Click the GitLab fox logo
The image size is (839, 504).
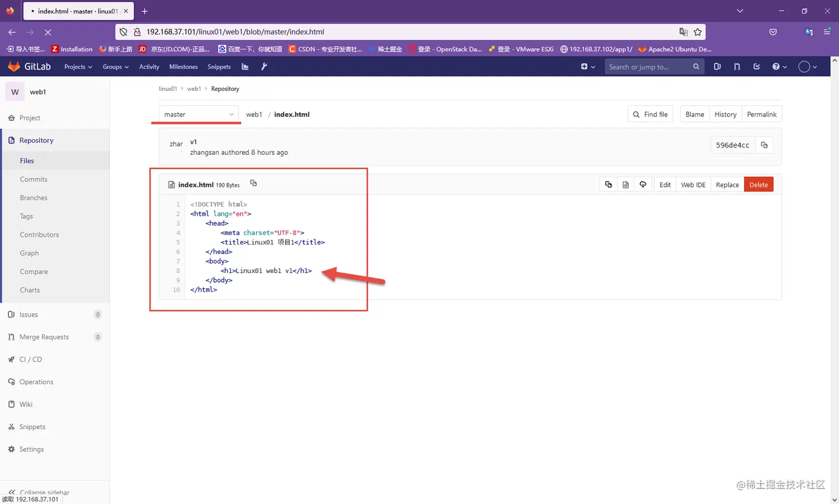(x=14, y=67)
